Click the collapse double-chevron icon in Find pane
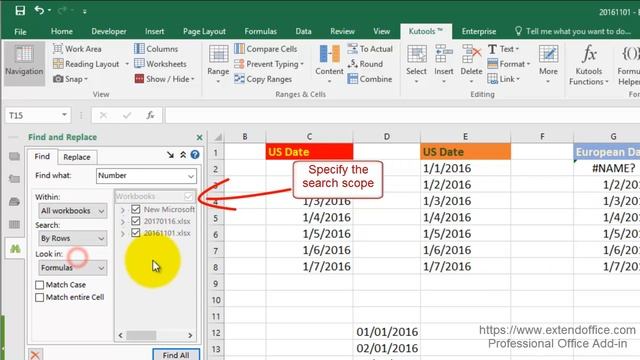 [183, 154]
